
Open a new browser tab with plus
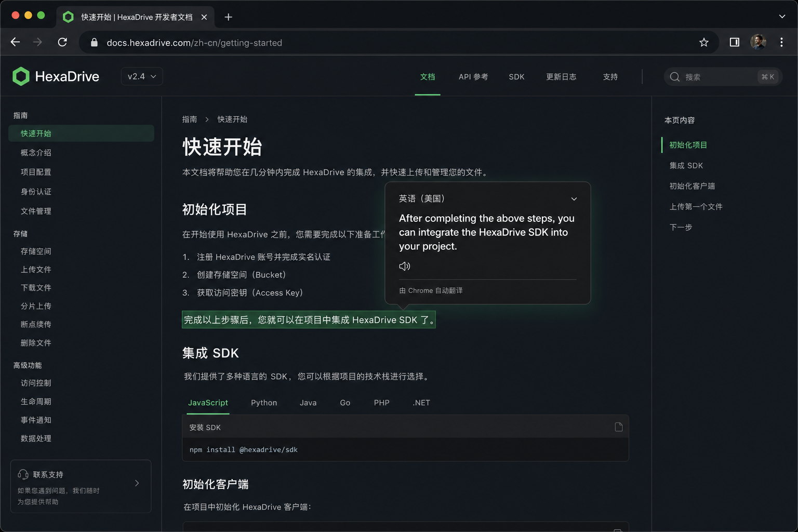228,17
